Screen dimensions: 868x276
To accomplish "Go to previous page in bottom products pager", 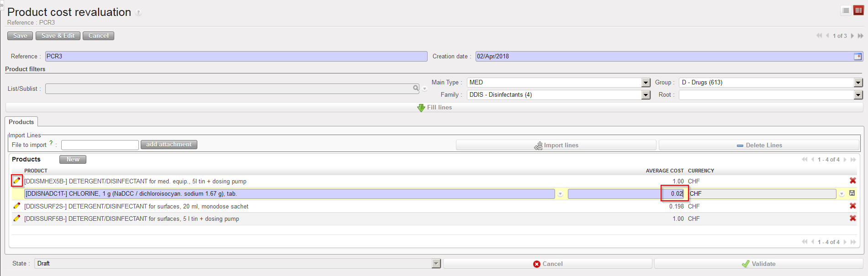I will (x=813, y=242).
